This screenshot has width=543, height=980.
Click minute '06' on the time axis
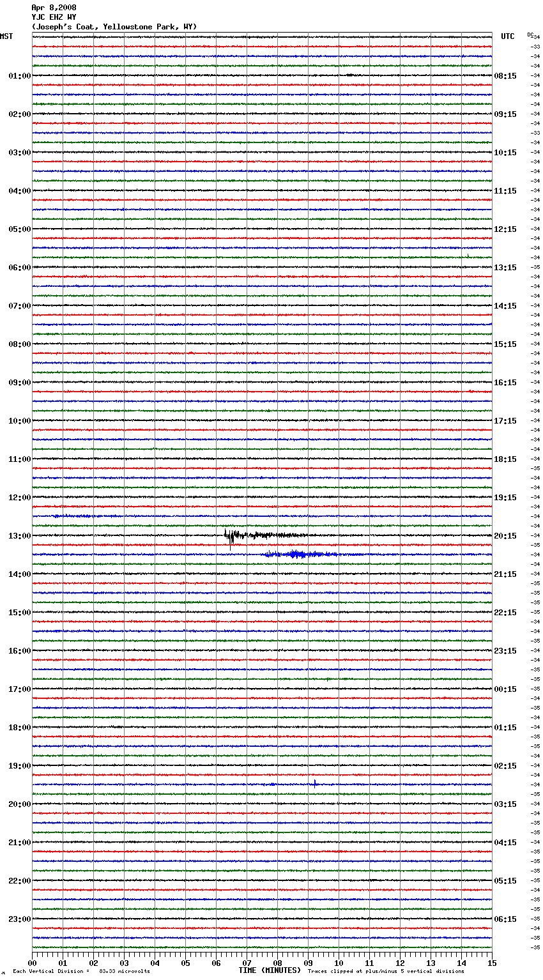click(x=217, y=963)
